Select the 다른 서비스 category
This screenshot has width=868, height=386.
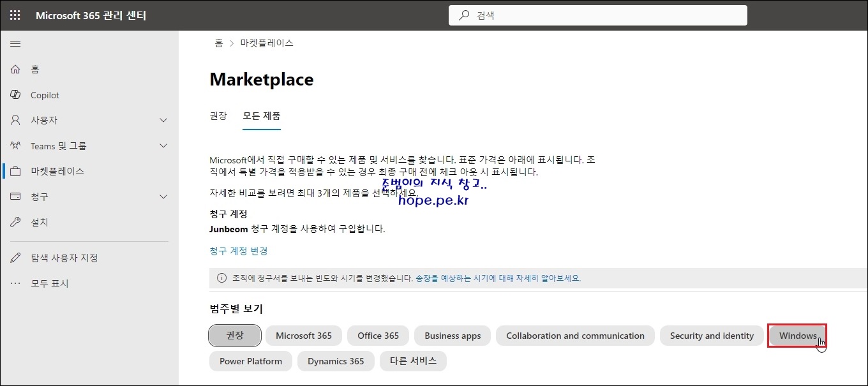coord(413,361)
